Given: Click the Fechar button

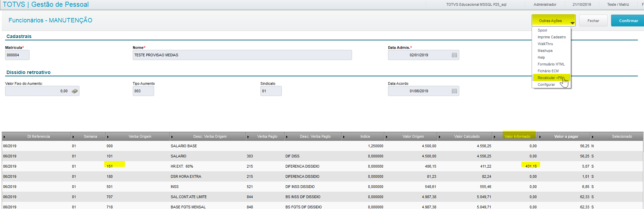Looking at the screenshot, I should point(593,21).
